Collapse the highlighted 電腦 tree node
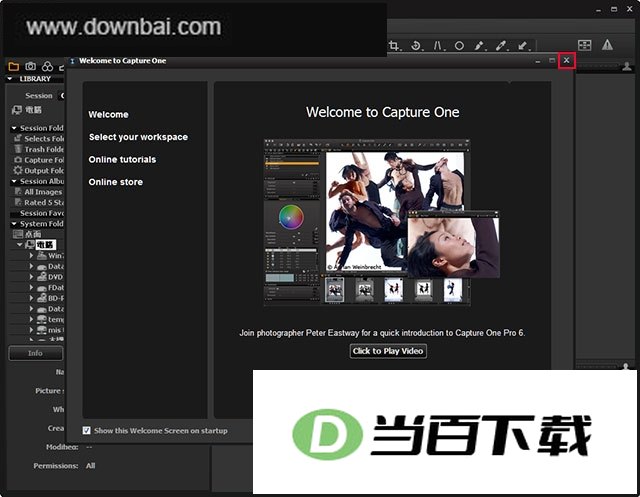 (x=19, y=244)
